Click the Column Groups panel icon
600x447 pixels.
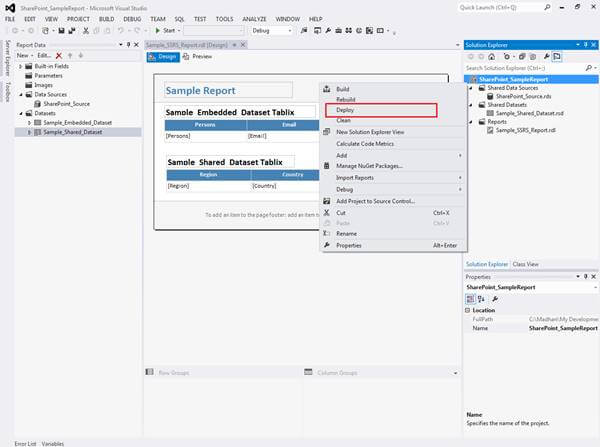point(308,372)
